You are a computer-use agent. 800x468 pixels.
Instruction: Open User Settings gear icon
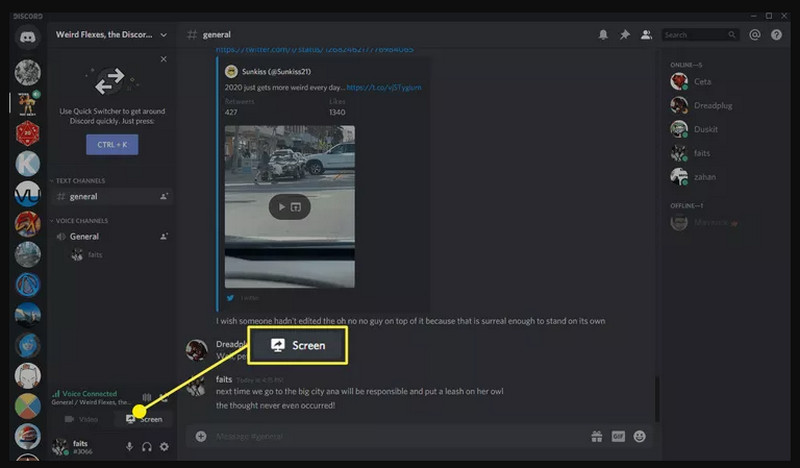[x=165, y=446]
